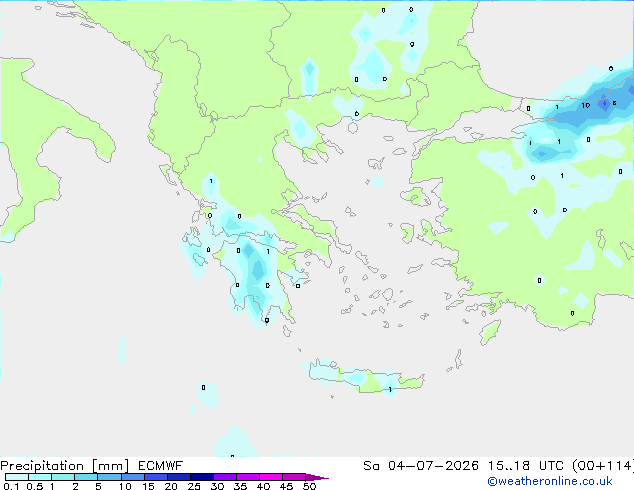Click the legend scale label '30'
Viewport: 634px width, 490px height.
tap(217, 486)
